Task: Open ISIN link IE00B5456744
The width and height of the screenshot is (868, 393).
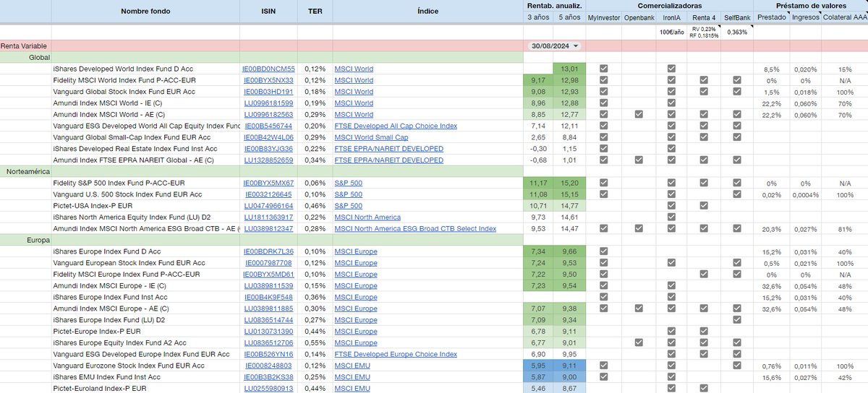Action: point(268,126)
